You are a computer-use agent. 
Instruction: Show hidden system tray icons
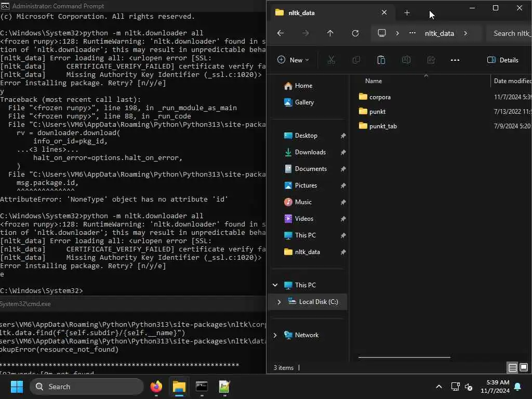438,387
